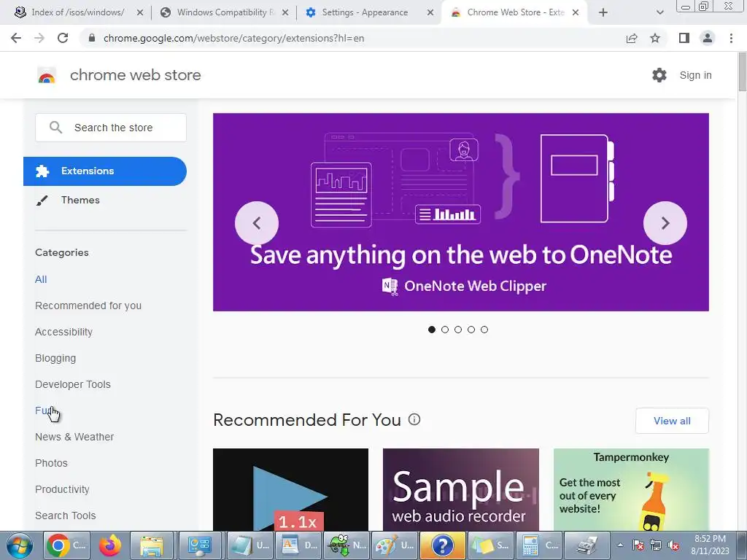The image size is (747, 560).
Task: Reload the current page
Action: tap(63, 38)
